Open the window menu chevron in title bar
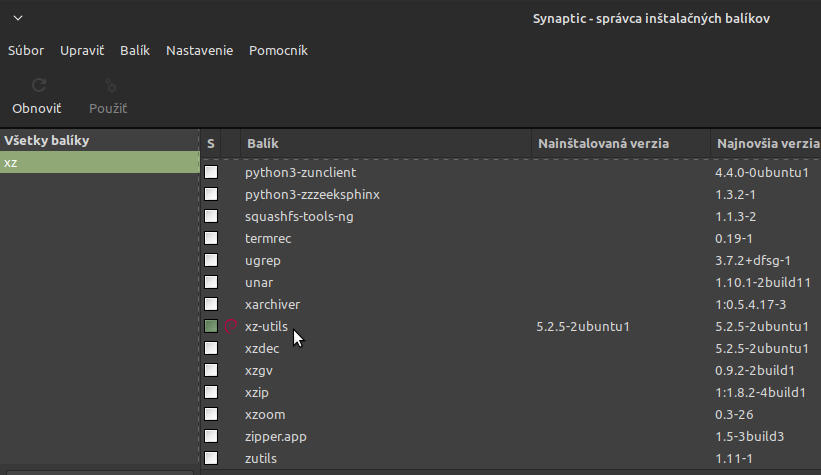This screenshot has width=821, height=475. (x=18, y=18)
